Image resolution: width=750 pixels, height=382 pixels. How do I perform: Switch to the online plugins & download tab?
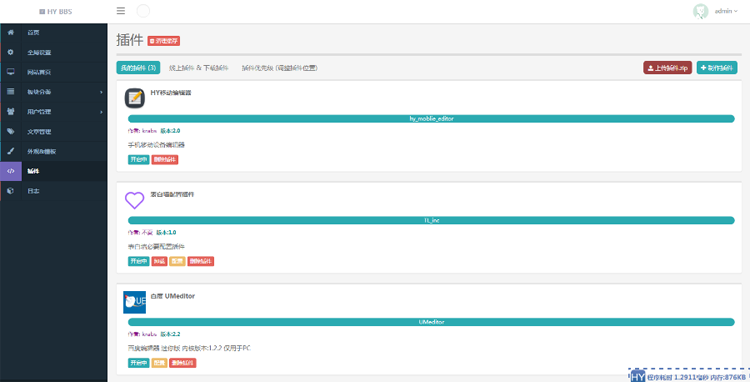click(199, 68)
